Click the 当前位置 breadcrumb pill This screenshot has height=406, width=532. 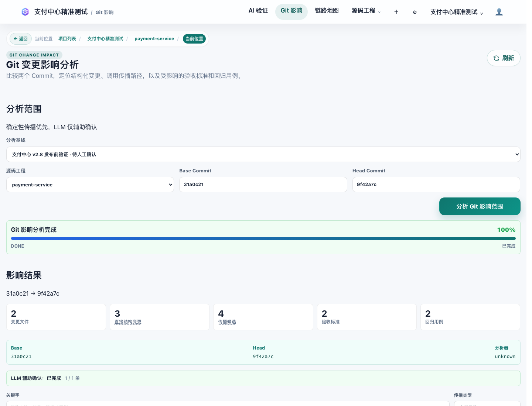[x=194, y=39]
